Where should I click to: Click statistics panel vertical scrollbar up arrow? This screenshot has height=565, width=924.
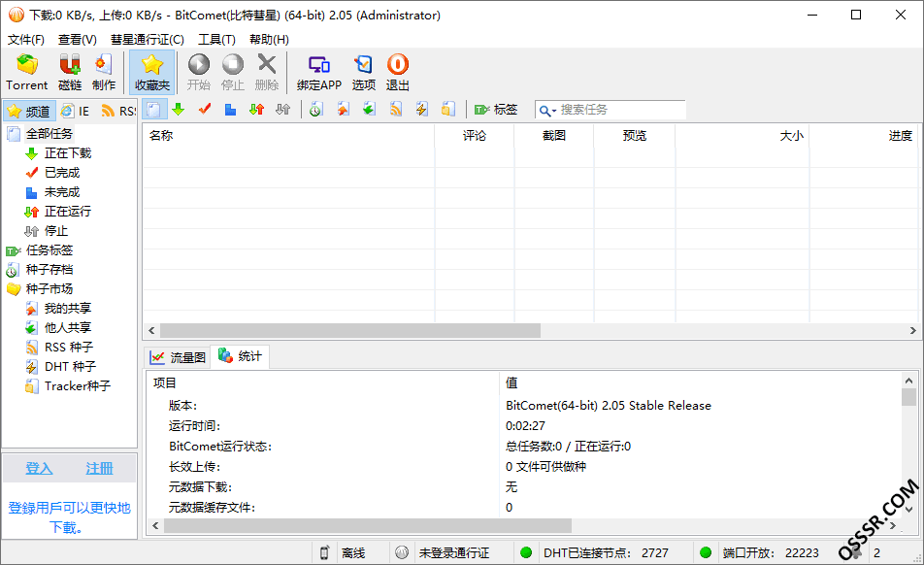[x=908, y=381]
